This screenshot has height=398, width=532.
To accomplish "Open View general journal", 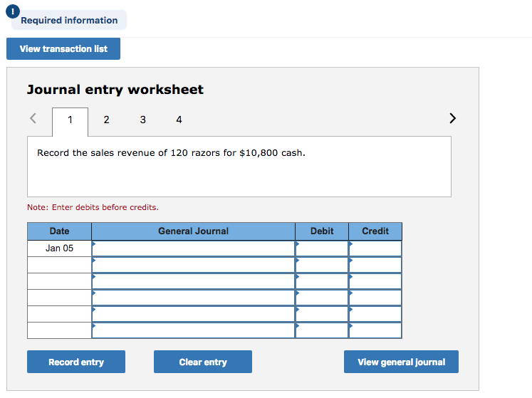I will (x=402, y=362).
